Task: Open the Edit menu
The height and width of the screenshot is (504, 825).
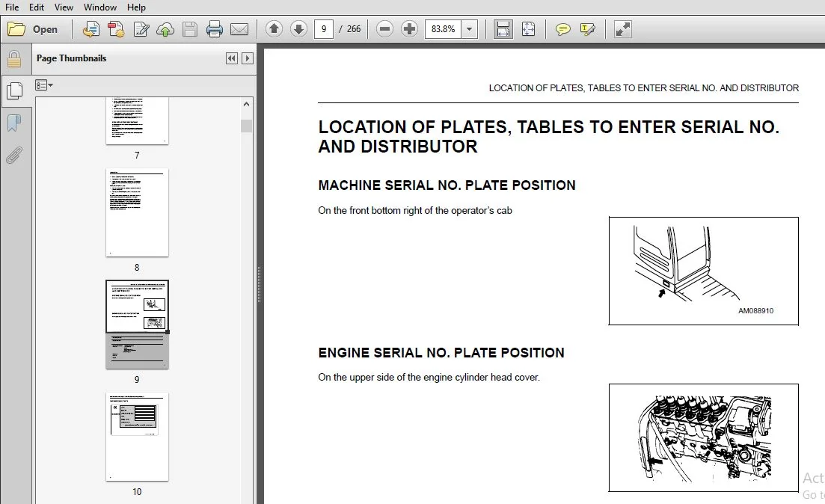Action: (x=37, y=7)
